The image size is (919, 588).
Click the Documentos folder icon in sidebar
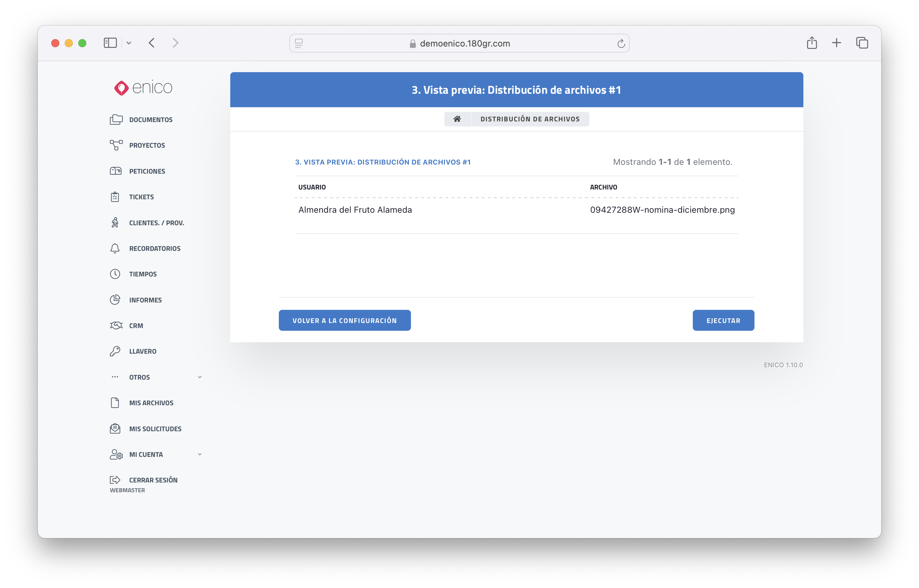click(x=116, y=119)
